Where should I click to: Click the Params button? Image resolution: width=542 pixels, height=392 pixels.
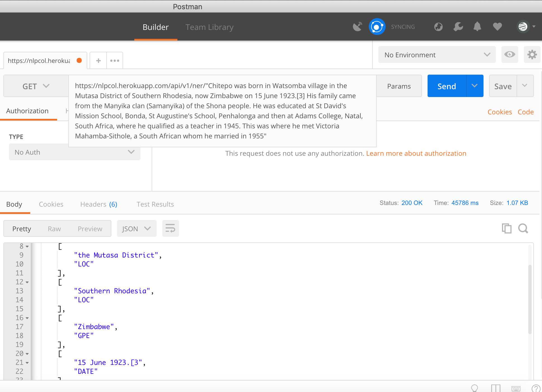pyautogui.click(x=399, y=86)
